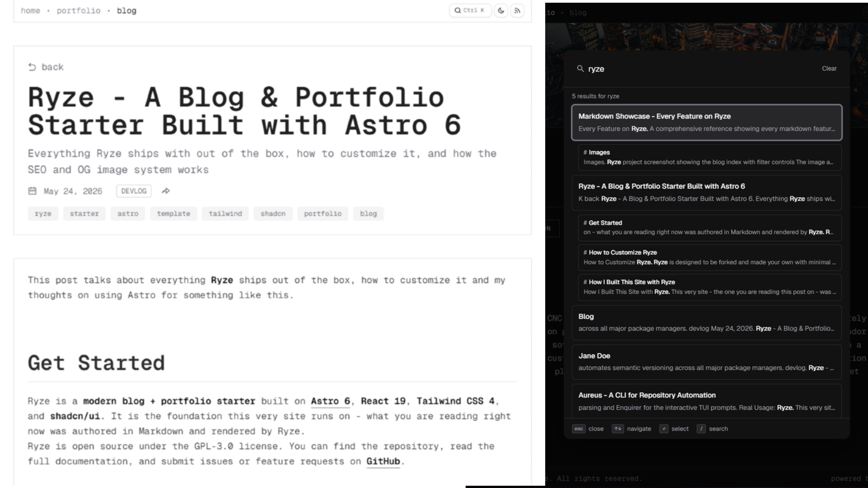This screenshot has width=868, height=488.
Task: Open the GitHub link in the article
Action: point(383,461)
